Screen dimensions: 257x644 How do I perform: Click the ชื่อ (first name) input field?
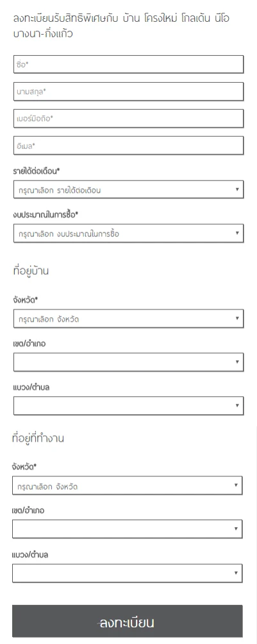(x=128, y=64)
